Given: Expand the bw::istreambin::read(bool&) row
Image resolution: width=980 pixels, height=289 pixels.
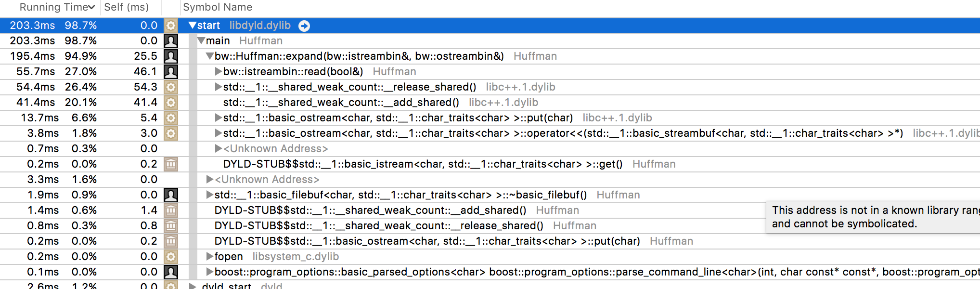Looking at the screenshot, I should [x=218, y=71].
